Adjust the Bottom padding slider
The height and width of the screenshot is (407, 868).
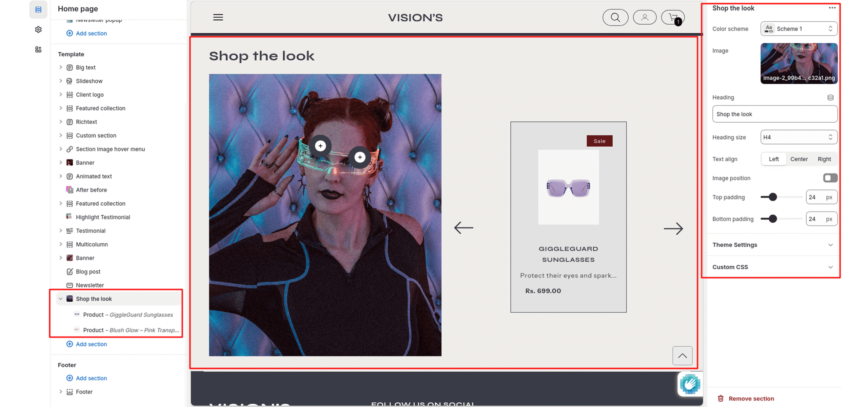point(772,219)
